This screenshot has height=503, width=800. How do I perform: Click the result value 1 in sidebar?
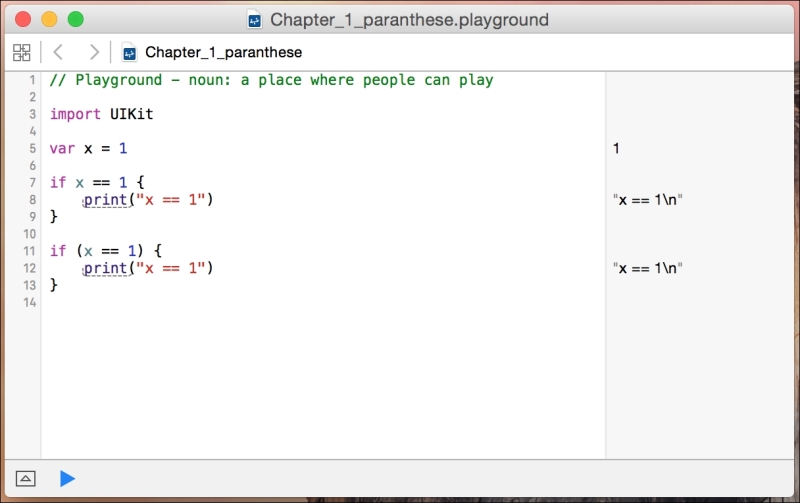(x=616, y=148)
